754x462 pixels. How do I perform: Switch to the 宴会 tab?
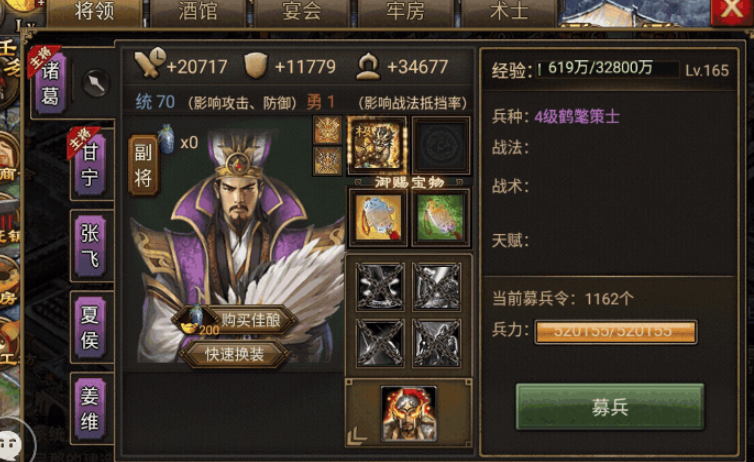[302, 12]
